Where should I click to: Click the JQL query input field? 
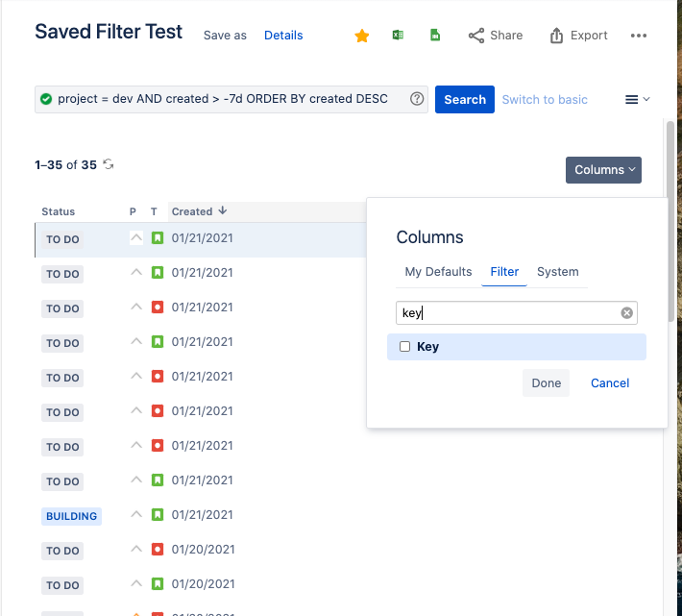pos(231,99)
